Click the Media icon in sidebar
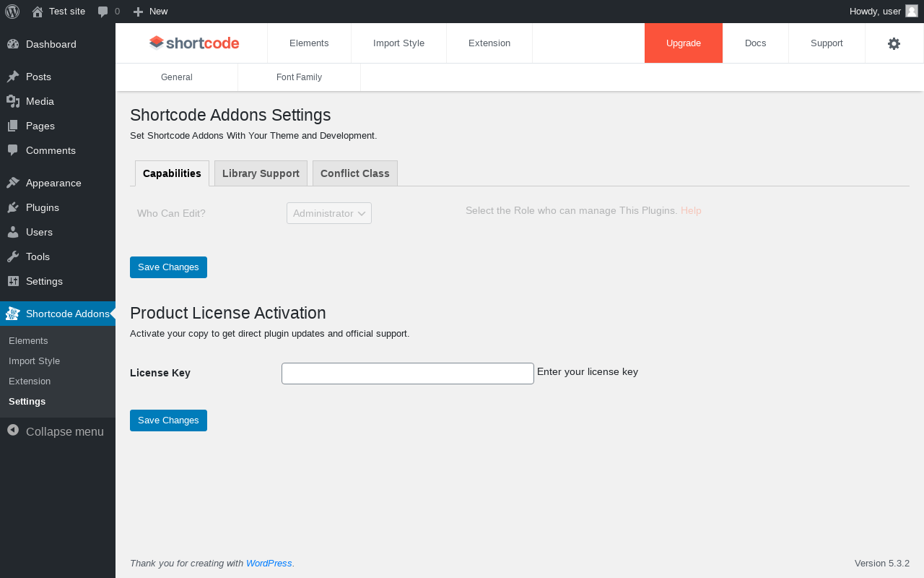 pos(13,101)
